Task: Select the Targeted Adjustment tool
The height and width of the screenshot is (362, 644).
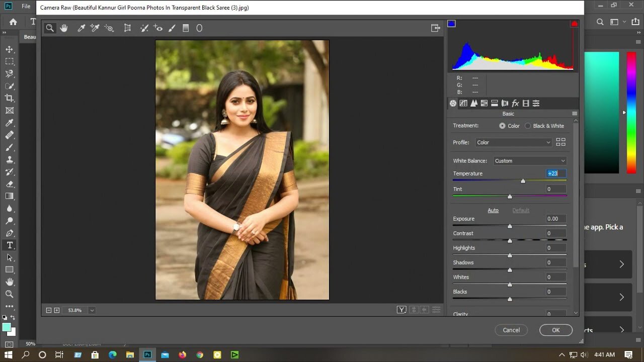Action: [x=109, y=28]
